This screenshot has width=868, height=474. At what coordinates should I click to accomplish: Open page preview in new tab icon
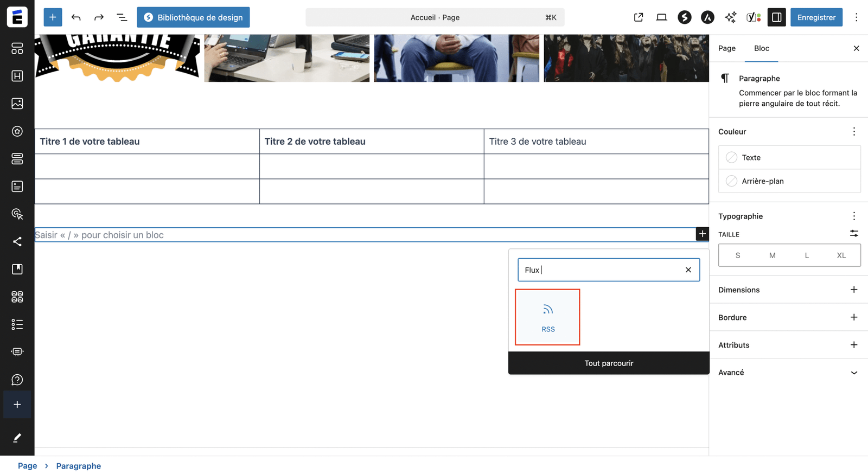(x=639, y=17)
